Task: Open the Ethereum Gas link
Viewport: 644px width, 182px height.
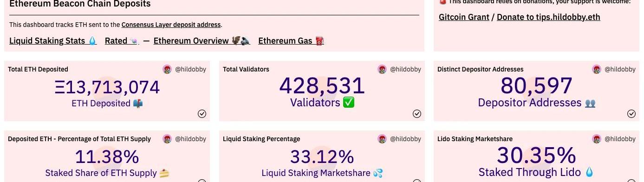Action: [291, 41]
